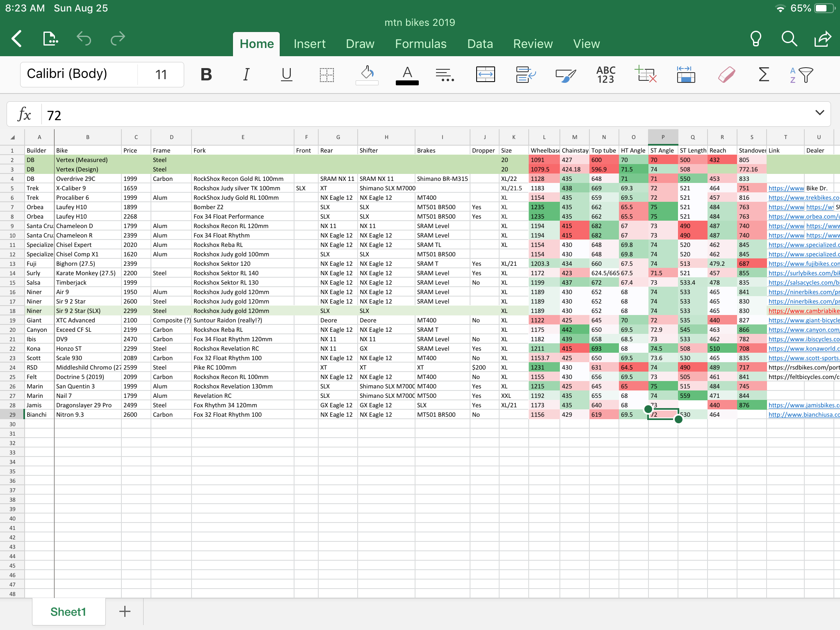Clear cell contents with eraser
840x630 pixels.
(x=726, y=75)
